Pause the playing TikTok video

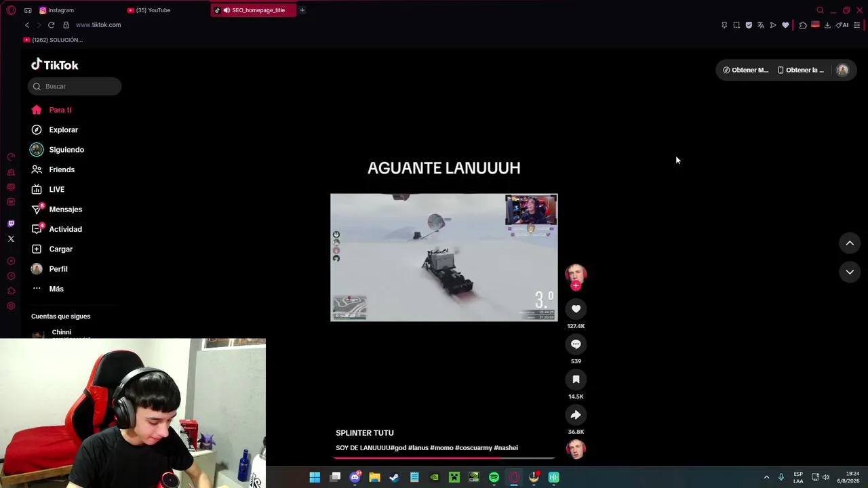tap(444, 258)
